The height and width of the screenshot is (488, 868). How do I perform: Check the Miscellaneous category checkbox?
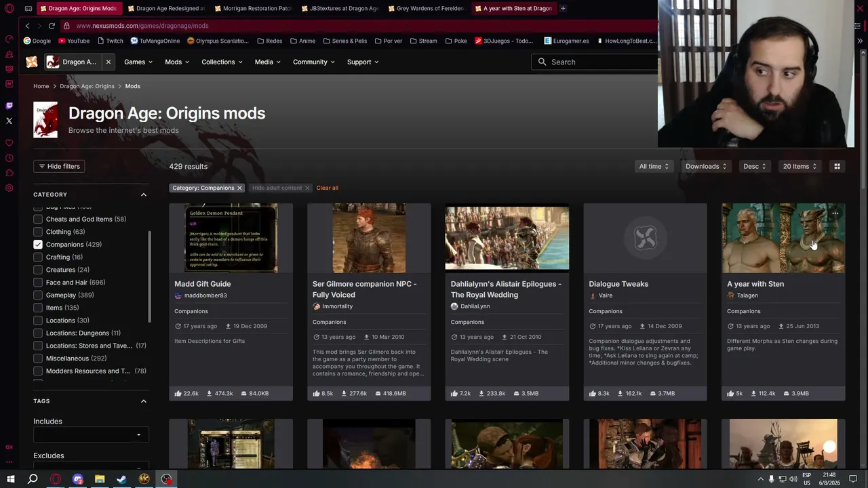(x=38, y=358)
